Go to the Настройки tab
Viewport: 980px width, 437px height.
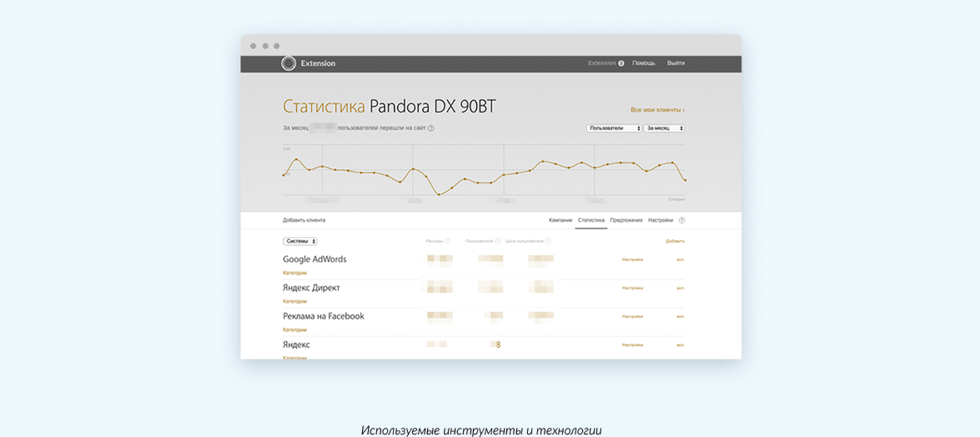pos(660,220)
